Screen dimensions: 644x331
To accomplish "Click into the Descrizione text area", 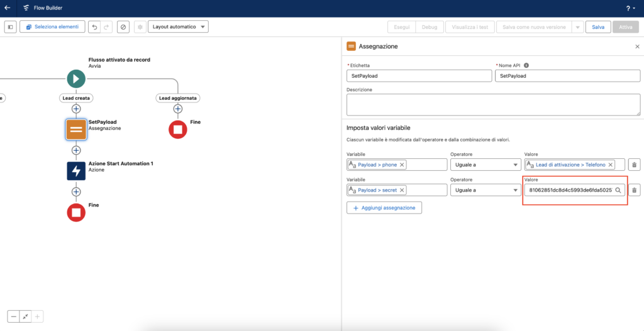I will [x=492, y=104].
